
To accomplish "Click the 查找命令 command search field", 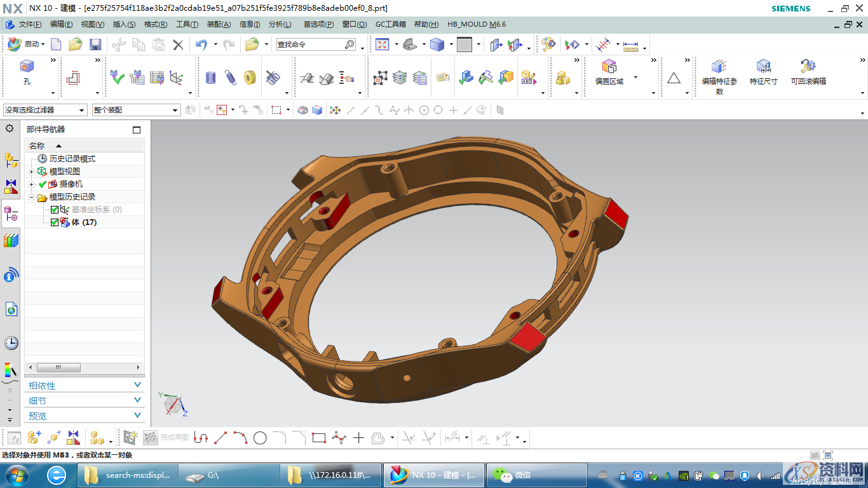I will click(310, 44).
